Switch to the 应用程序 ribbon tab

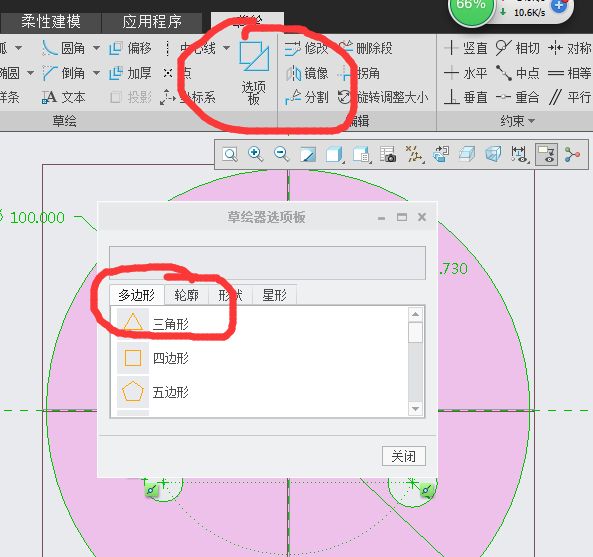pos(152,22)
